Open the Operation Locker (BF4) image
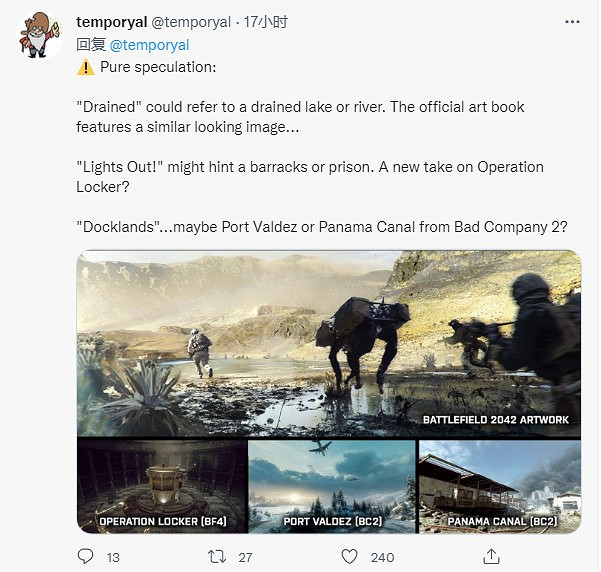 point(162,486)
